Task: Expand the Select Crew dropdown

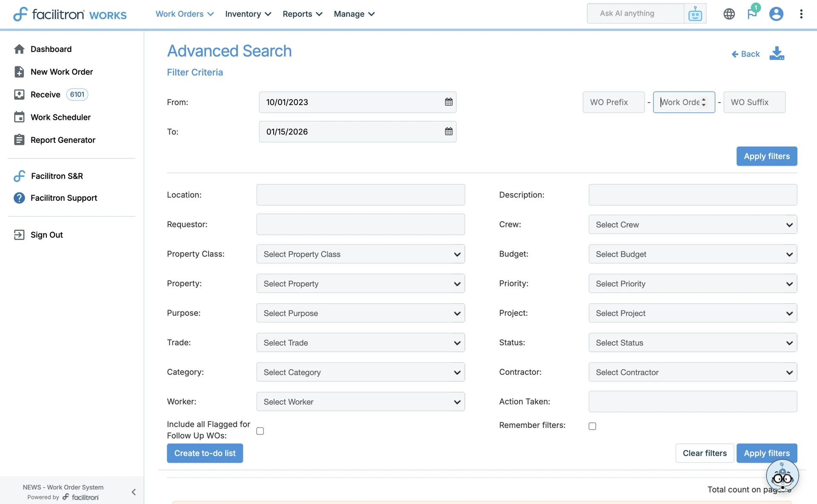Action: coord(692,225)
